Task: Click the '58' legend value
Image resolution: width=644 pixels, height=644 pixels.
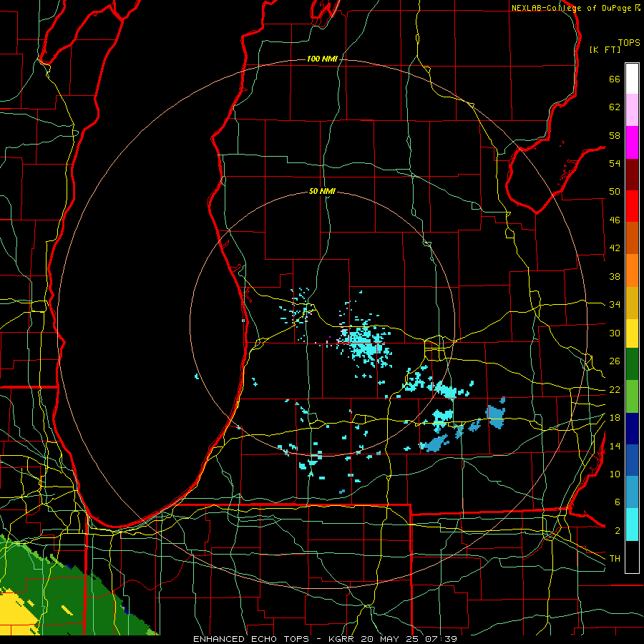Action: tap(615, 135)
